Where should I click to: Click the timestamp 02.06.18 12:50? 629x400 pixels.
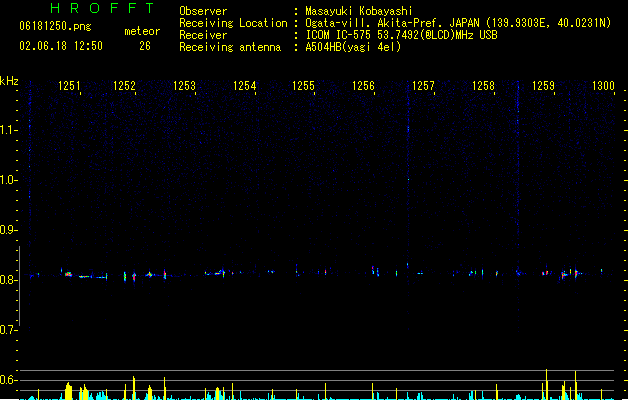(x=61, y=46)
